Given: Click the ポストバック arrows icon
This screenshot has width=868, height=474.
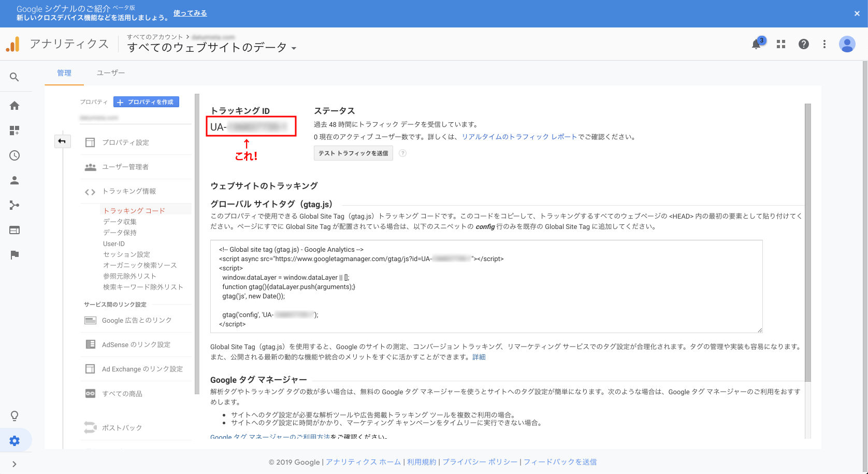Looking at the screenshot, I should (x=90, y=427).
